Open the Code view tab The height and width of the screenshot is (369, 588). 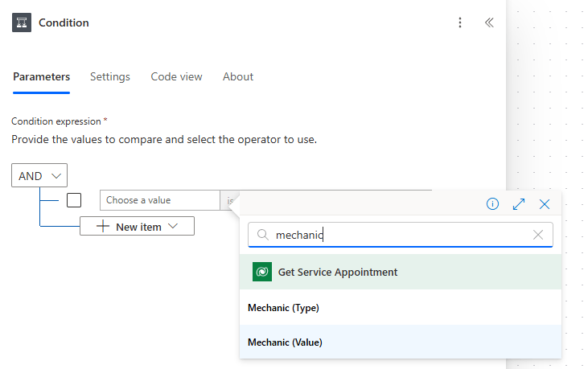(x=176, y=76)
